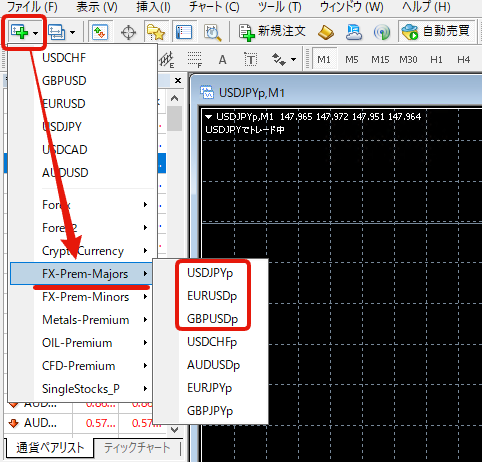Open the 表示 (V) menu

tap(97, 7)
